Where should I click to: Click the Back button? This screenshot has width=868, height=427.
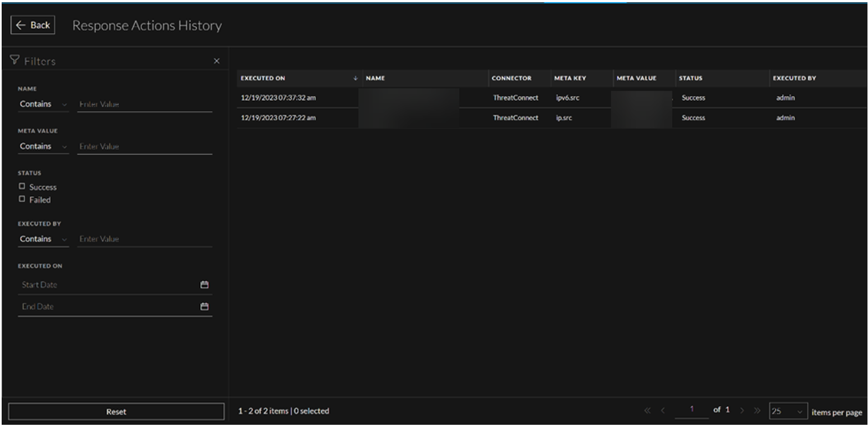pyautogui.click(x=33, y=26)
